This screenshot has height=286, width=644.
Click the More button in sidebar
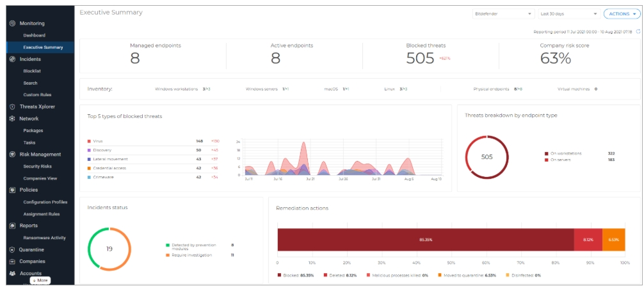(x=40, y=280)
